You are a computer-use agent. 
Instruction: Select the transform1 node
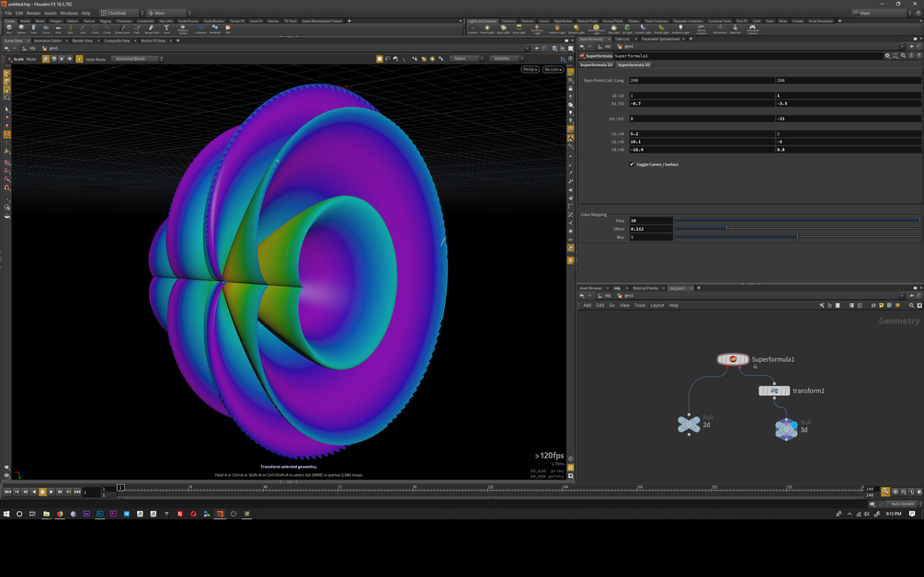pyautogui.click(x=774, y=390)
